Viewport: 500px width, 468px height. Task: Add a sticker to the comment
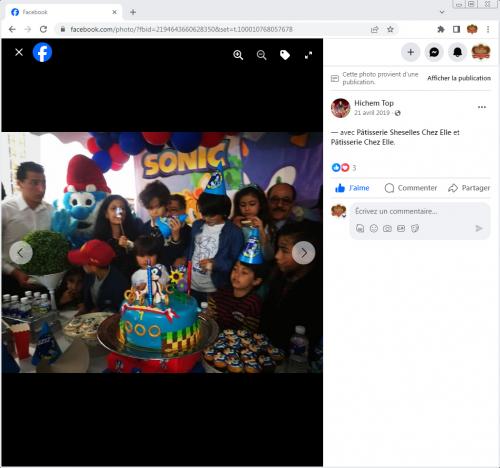pyautogui.click(x=415, y=228)
